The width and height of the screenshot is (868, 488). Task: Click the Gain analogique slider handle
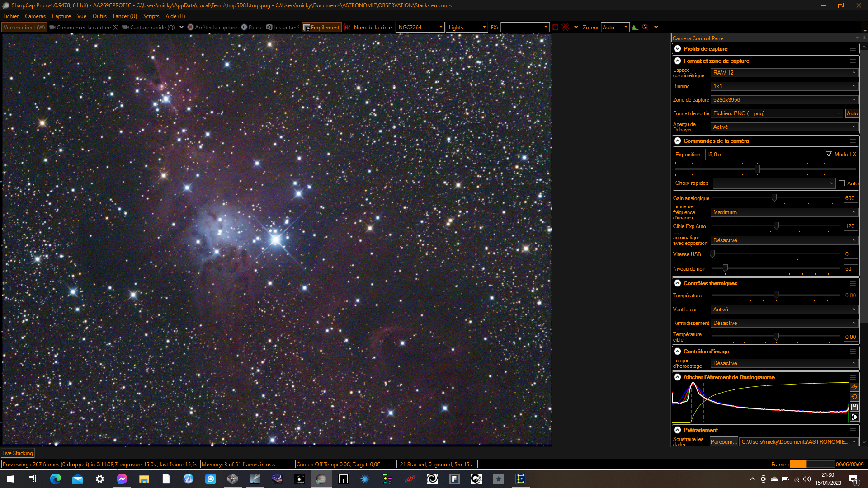(774, 198)
